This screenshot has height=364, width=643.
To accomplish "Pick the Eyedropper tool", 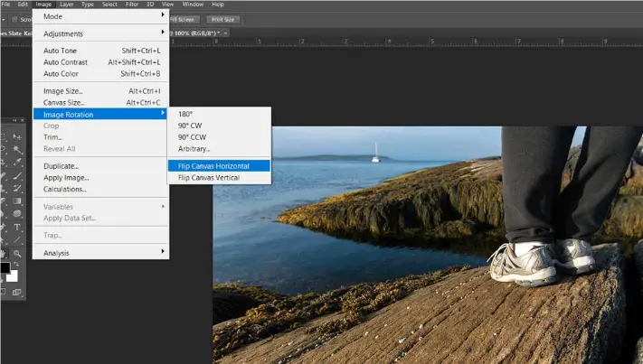I will (17, 163).
